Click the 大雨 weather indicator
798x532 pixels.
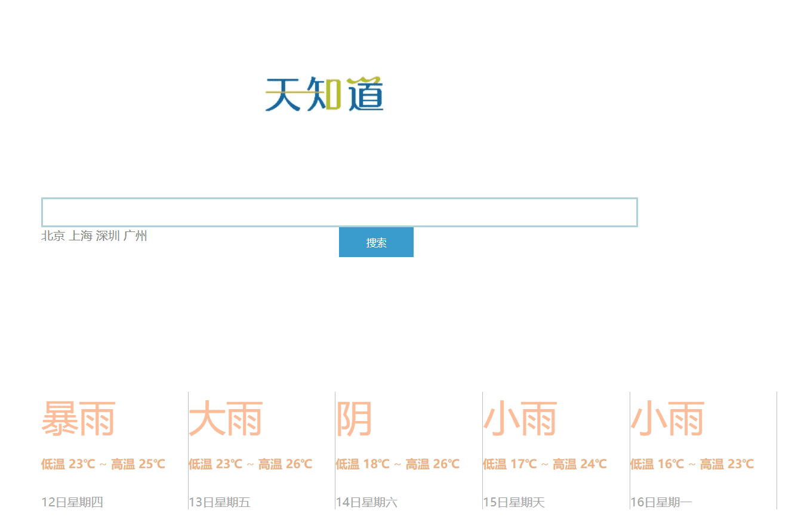pyautogui.click(x=227, y=417)
